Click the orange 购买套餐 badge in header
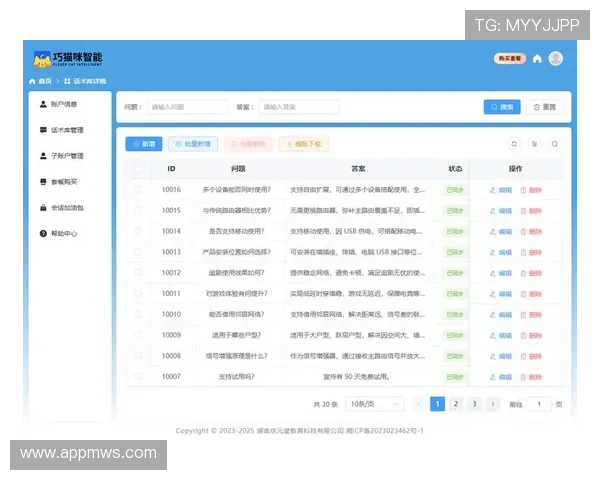Screen dimensions: 600x480 tap(510, 59)
